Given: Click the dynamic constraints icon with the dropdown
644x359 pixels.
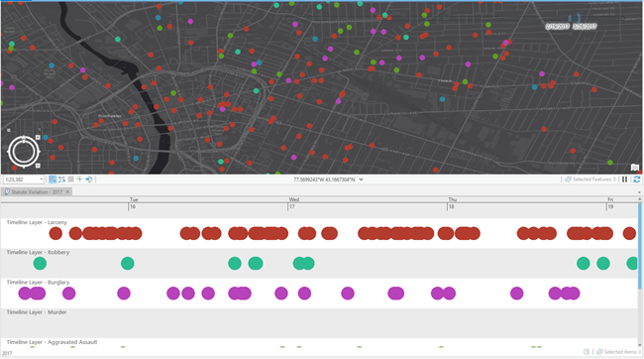Looking at the screenshot, I should [89, 179].
